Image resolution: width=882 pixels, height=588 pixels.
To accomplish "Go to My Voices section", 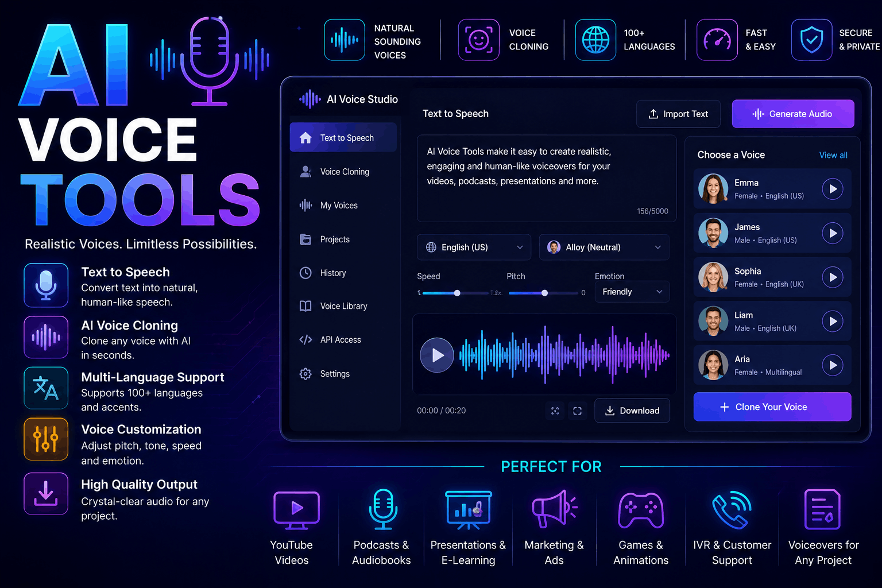I will pos(343,206).
